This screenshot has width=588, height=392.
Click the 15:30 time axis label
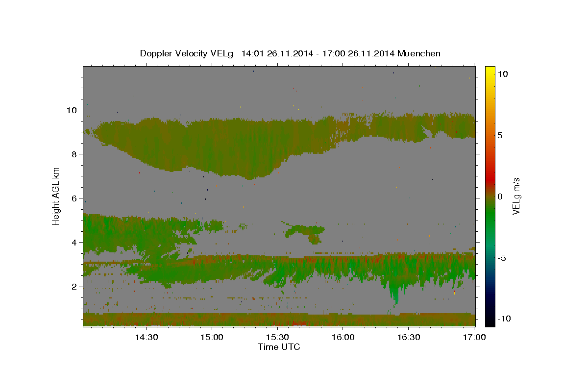click(277, 337)
